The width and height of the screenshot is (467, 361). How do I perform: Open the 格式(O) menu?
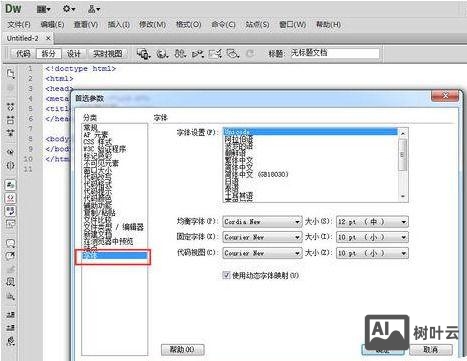click(188, 24)
